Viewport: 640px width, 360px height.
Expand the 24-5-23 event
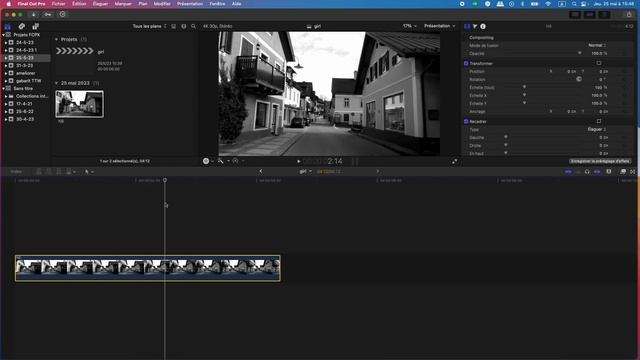coord(6,42)
